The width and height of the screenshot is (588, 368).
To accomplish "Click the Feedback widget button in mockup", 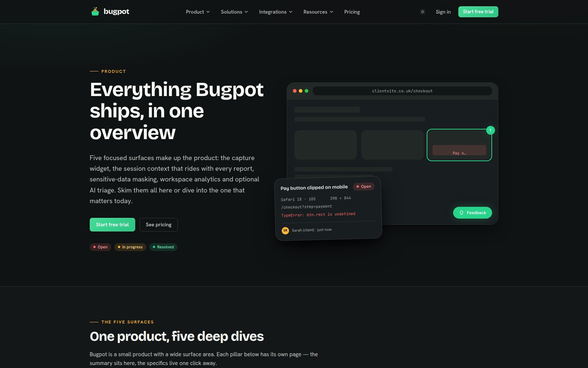I will [x=473, y=213].
